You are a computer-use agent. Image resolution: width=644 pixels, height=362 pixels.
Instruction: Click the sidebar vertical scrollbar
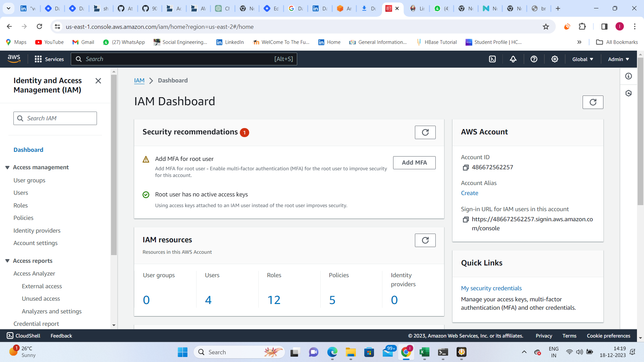pos(114,164)
